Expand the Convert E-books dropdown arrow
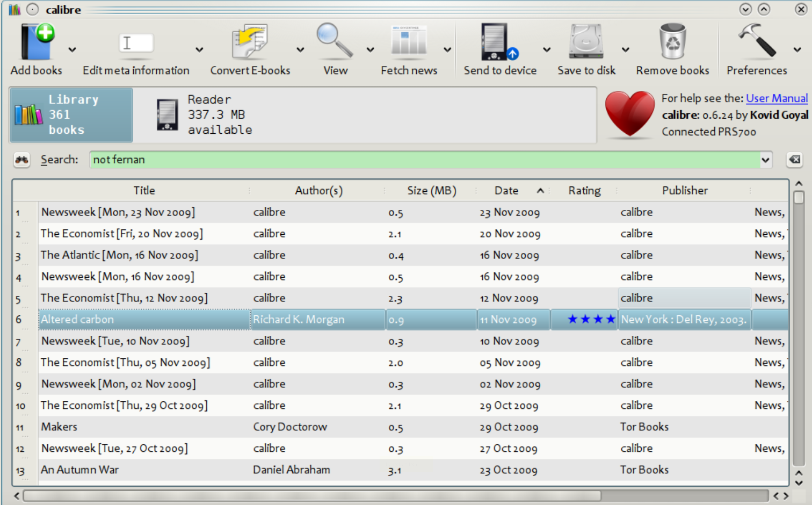 (300, 49)
